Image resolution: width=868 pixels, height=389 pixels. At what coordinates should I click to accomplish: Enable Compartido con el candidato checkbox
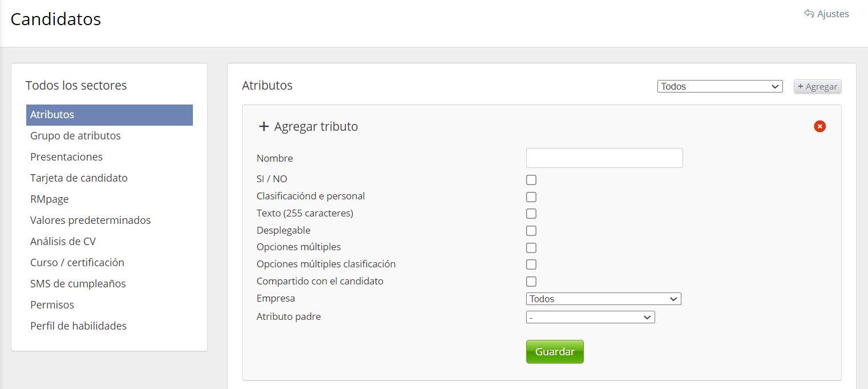point(531,282)
